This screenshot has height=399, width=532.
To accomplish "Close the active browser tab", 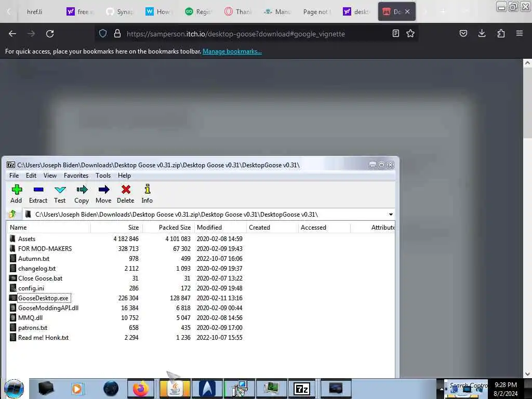I will (x=407, y=11).
